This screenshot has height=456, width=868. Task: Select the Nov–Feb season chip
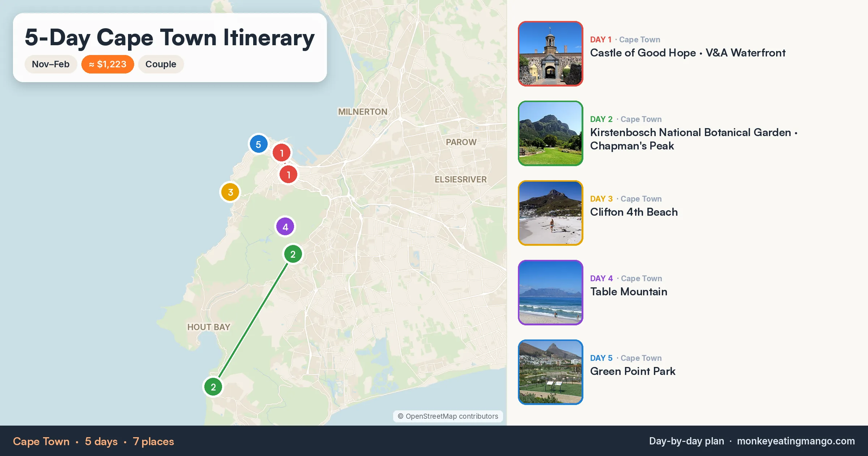tap(51, 64)
